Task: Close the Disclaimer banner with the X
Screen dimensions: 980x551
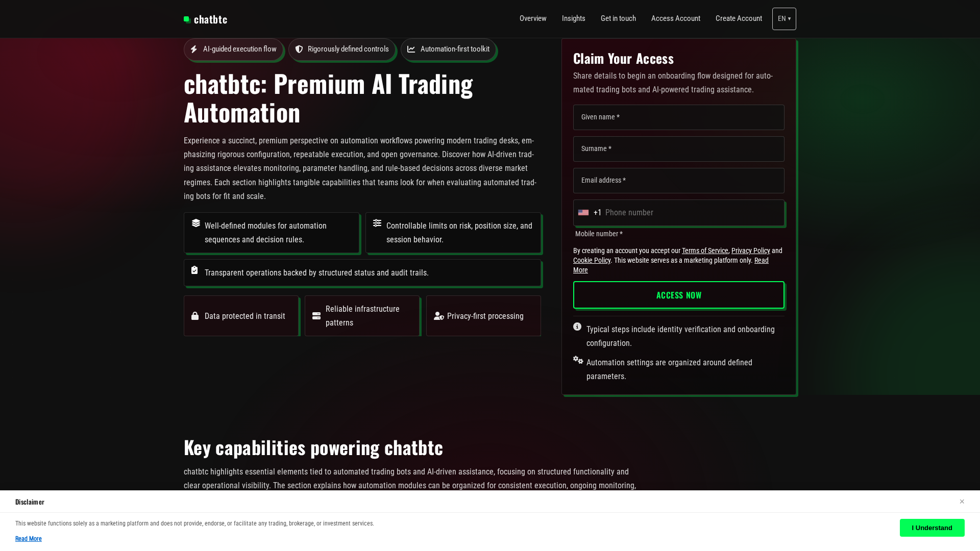Action: coord(962,502)
